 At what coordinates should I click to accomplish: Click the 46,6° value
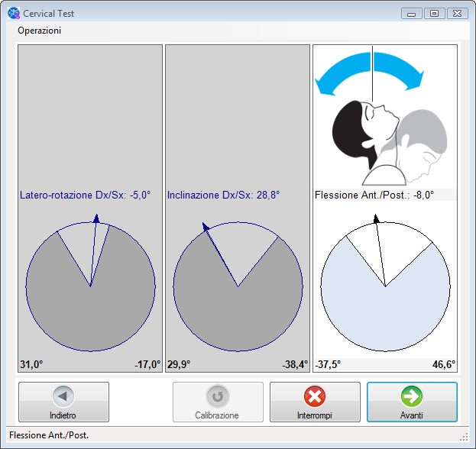point(444,364)
